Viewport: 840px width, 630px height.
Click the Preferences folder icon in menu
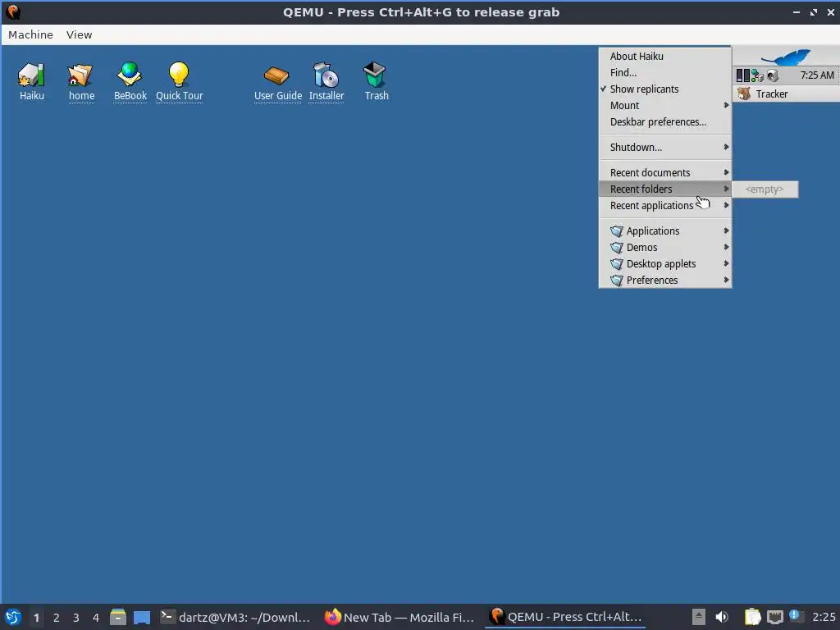point(617,281)
